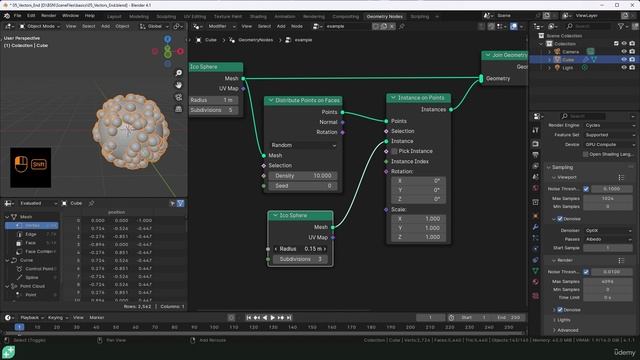Enable Open Shading Language checkbox
The height and width of the screenshot is (360, 640).
pos(586,154)
